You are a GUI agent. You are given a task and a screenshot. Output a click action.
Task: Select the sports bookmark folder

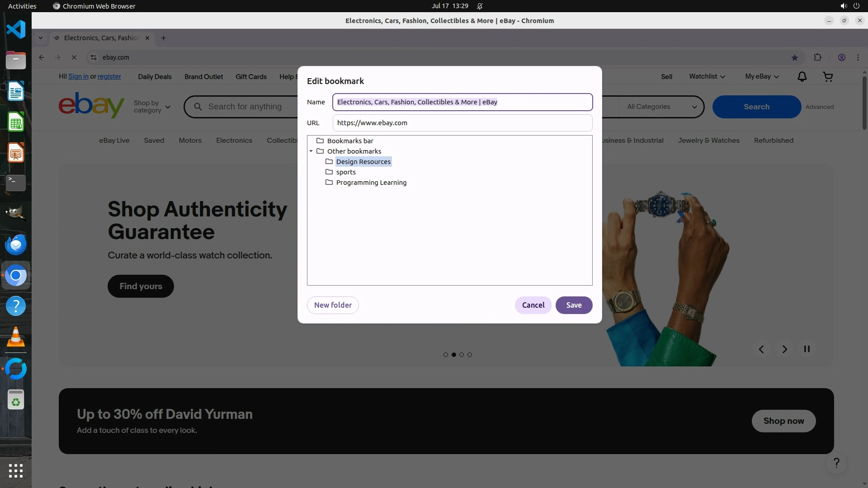pyautogui.click(x=346, y=172)
